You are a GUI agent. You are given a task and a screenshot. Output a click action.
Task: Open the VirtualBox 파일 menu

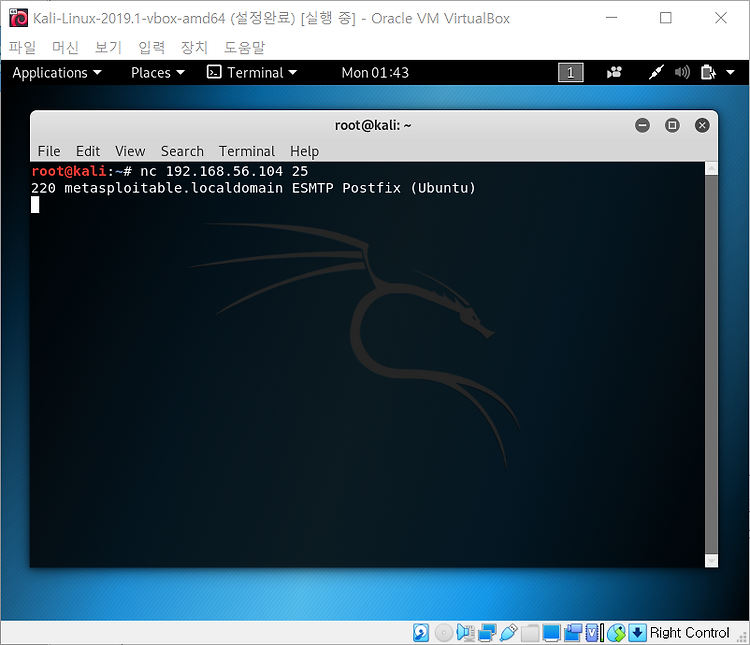pos(22,47)
